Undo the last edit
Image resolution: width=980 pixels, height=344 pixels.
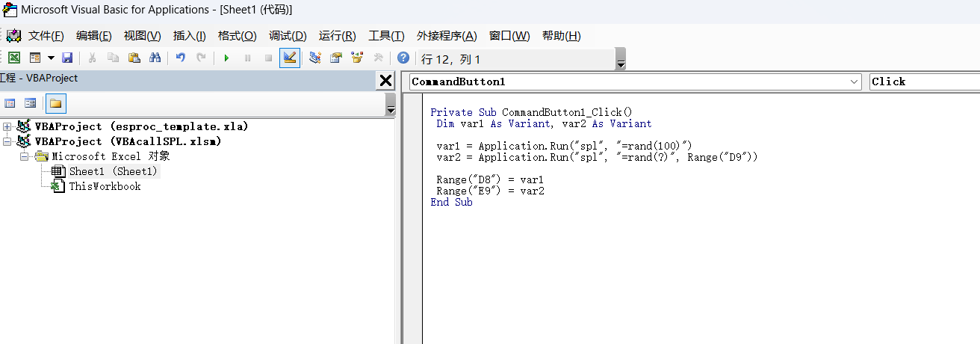(x=180, y=58)
